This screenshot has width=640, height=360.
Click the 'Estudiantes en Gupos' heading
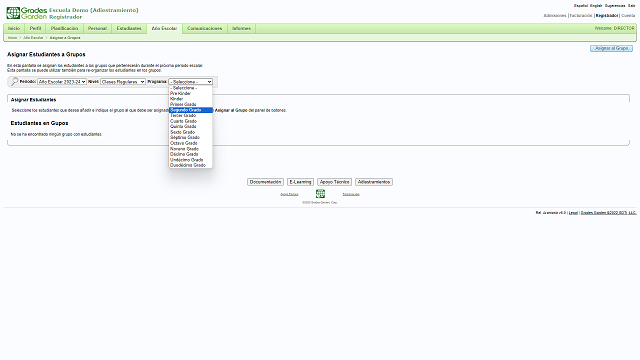[x=39, y=123]
